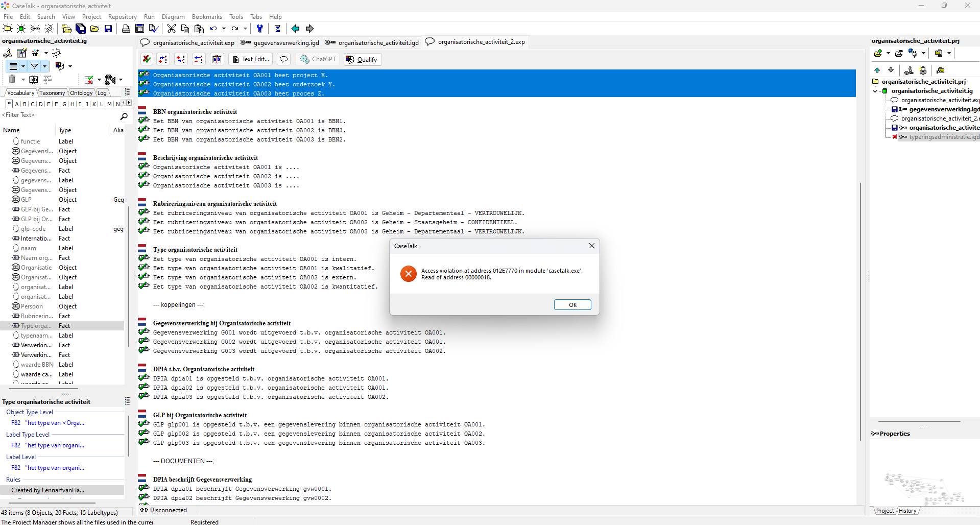Switch to the Taxonomy tab
Screen dimensions: 980x525
pyautogui.click(x=52, y=93)
